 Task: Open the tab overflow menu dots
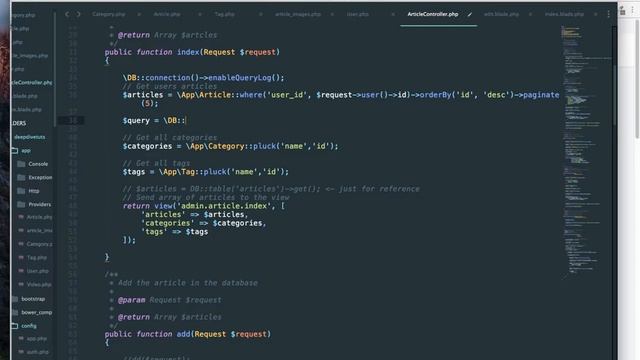click(608, 14)
